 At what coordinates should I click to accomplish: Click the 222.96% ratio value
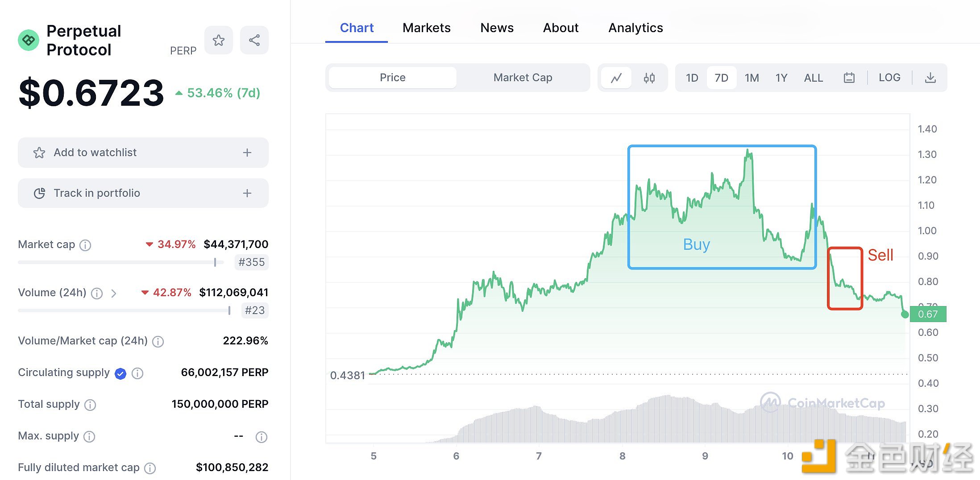[x=245, y=341]
